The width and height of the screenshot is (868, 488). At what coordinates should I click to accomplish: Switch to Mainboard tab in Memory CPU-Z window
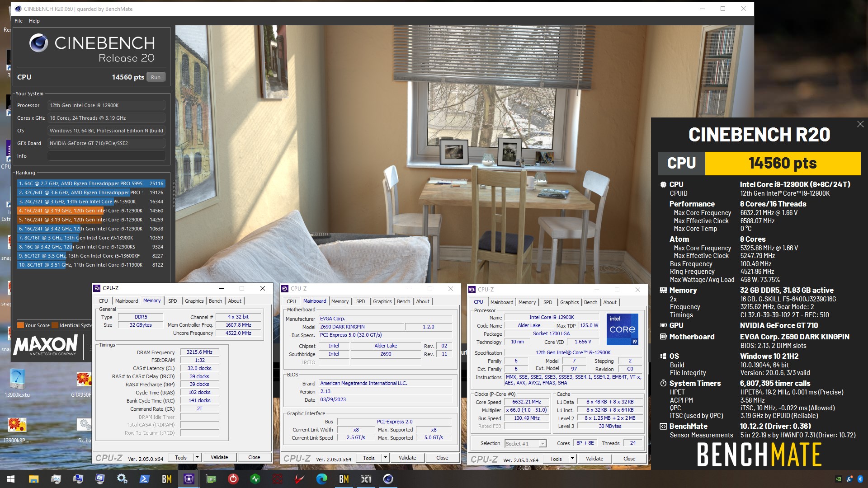[x=127, y=301]
